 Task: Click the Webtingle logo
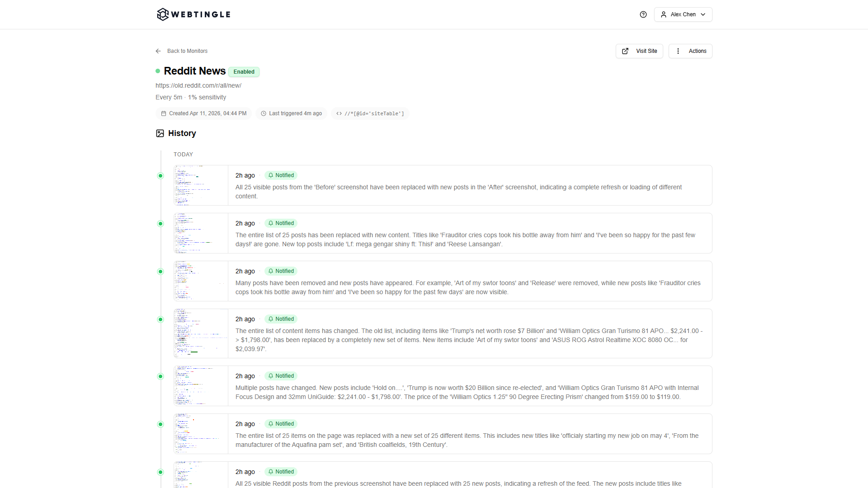click(193, 14)
